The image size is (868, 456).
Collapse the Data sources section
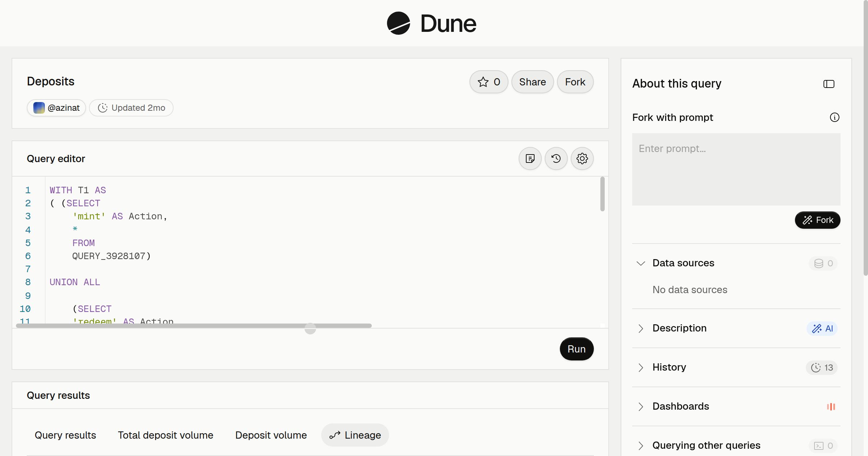click(641, 263)
